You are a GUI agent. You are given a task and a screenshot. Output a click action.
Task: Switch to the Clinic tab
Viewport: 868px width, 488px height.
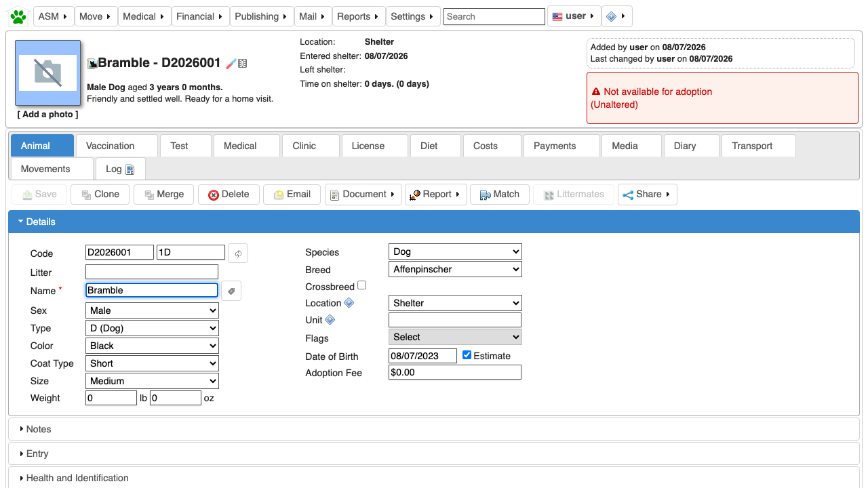(x=311, y=146)
